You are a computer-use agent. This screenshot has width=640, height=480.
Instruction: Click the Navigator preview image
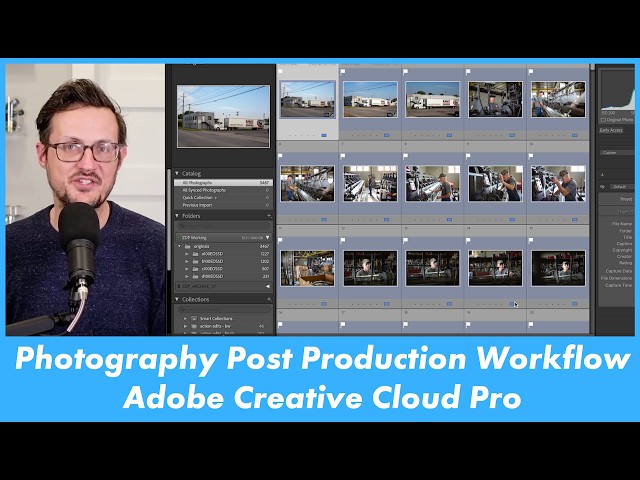click(223, 116)
